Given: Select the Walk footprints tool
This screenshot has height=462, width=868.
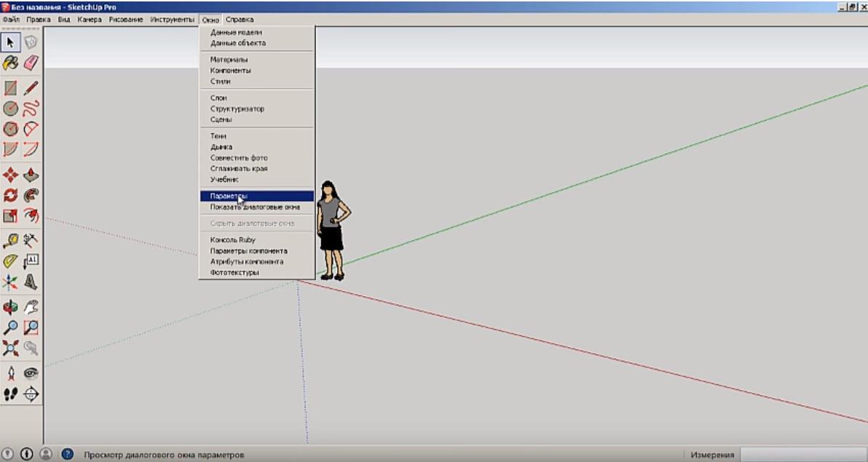Looking at the screenshot, I should [x=11, y=394].
